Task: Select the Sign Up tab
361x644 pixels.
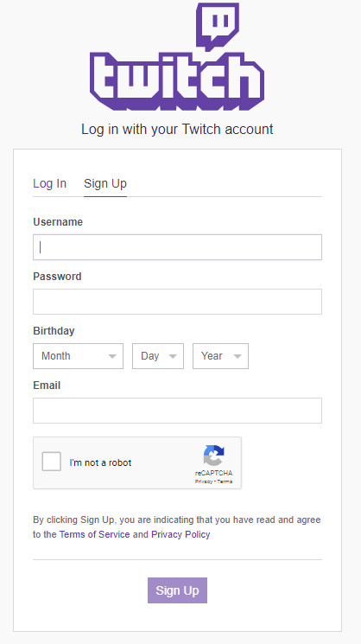Action: click(105, 183)
